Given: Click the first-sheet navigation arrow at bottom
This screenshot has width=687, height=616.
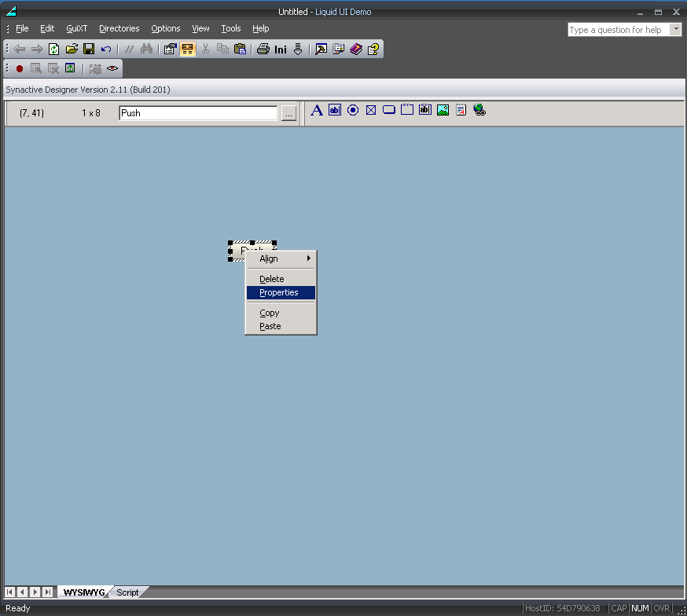Looking at the screenshot, I should click(x=10, y=592).
